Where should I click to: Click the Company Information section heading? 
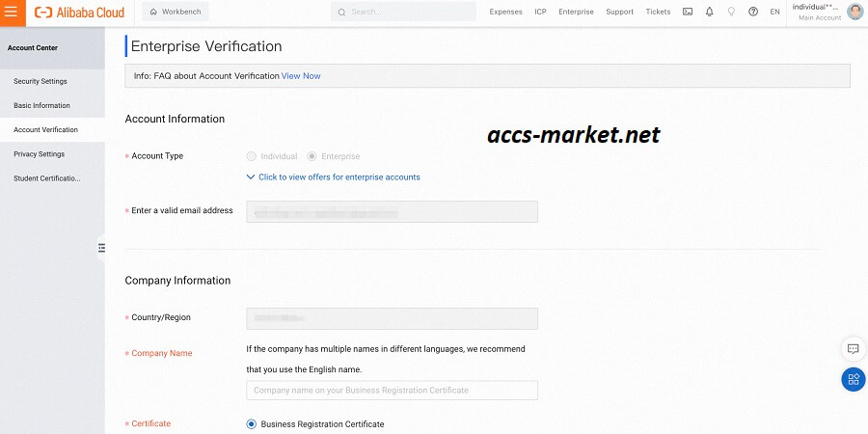(177, 281)
